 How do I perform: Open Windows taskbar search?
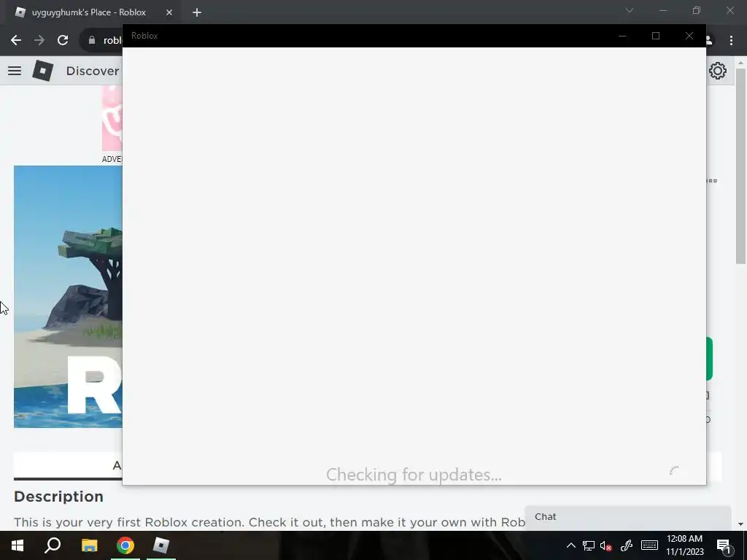[53, 545]
